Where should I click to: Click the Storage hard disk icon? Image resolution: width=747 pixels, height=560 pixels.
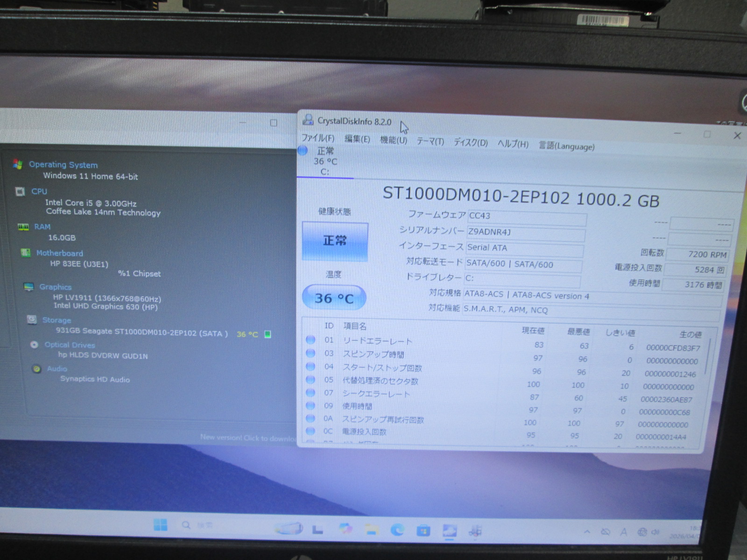32,320
